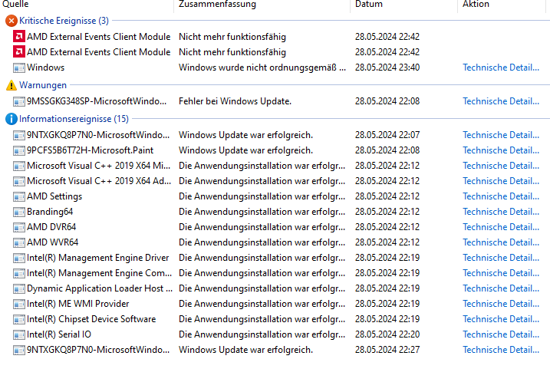Viewport: 550px width, 392px height.
Task: Select the AMD Settings row icon
Action: (x=19, y=196)
